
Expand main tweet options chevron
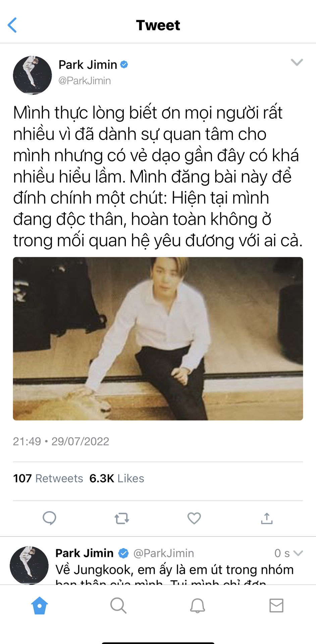coord(297,62)
